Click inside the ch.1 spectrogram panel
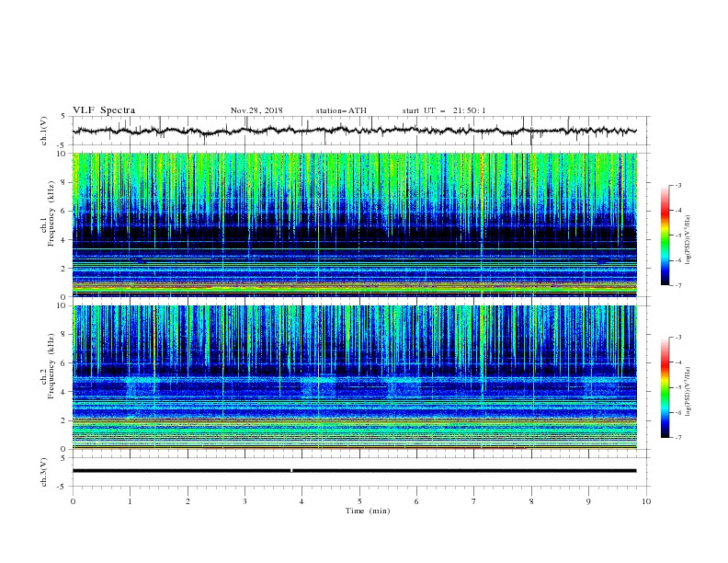 pos(354,224)
